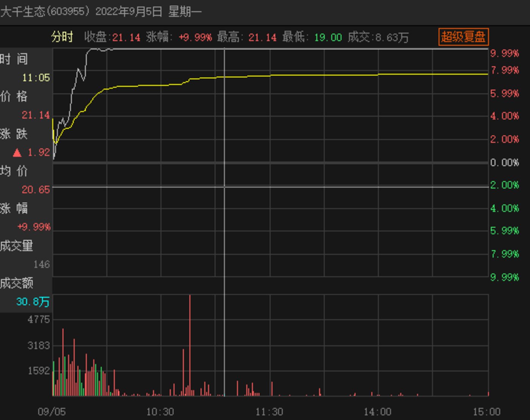Click the green 9.99% bottom axis label
This screenshot has width=530, height=420.
click(504, 277)
